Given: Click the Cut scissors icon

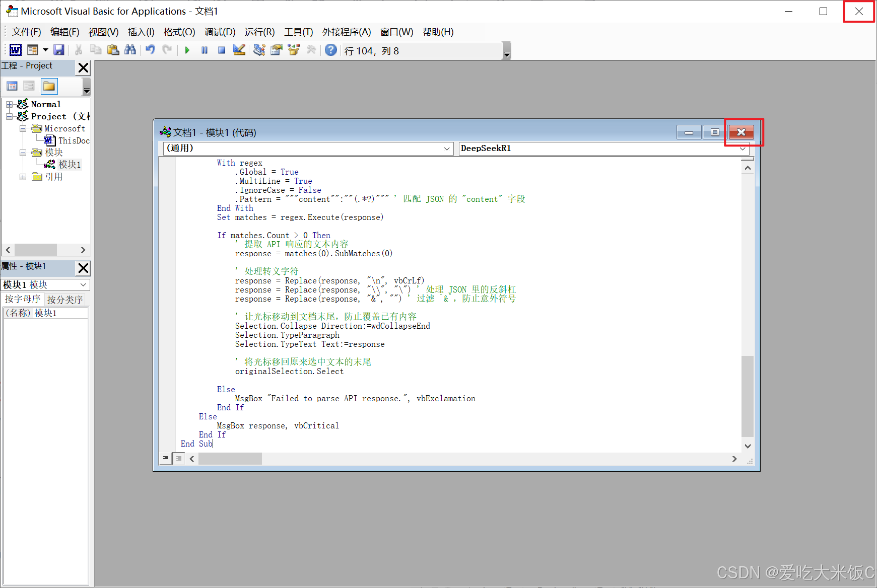Looking at the screenshot, I should 79,50.
